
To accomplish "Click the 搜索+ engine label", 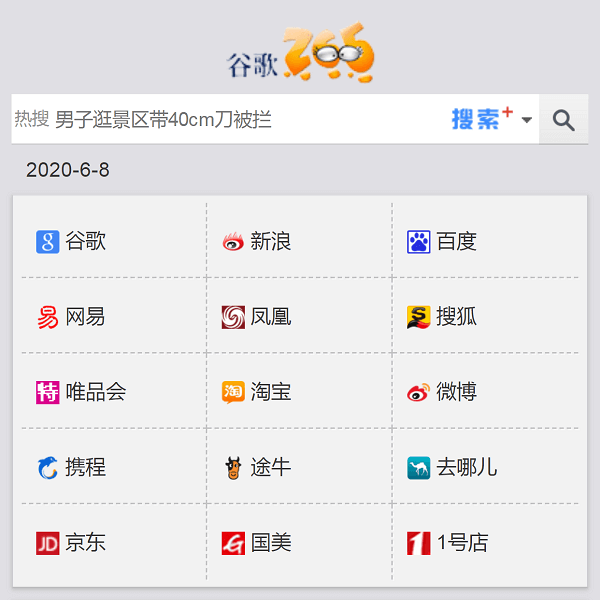I will [482, 118].
